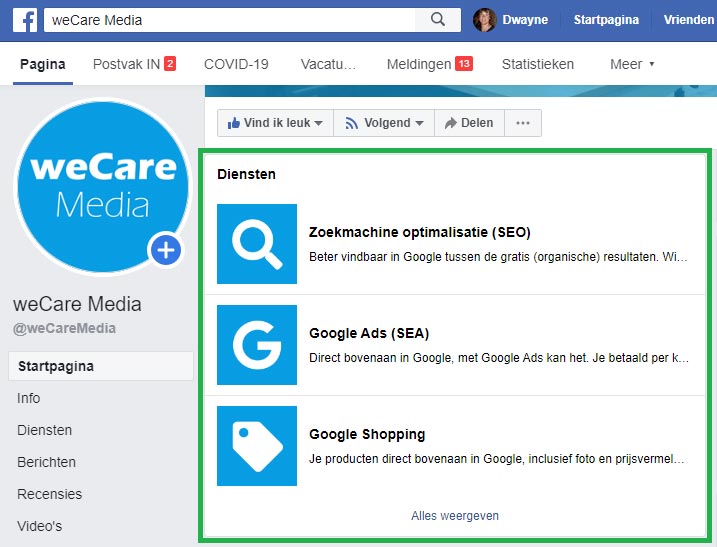Image resolution: width=717 pixels, height=547 pixels.
Task: Focus the weCare Media search field
Action: click(x=230, y=20)
